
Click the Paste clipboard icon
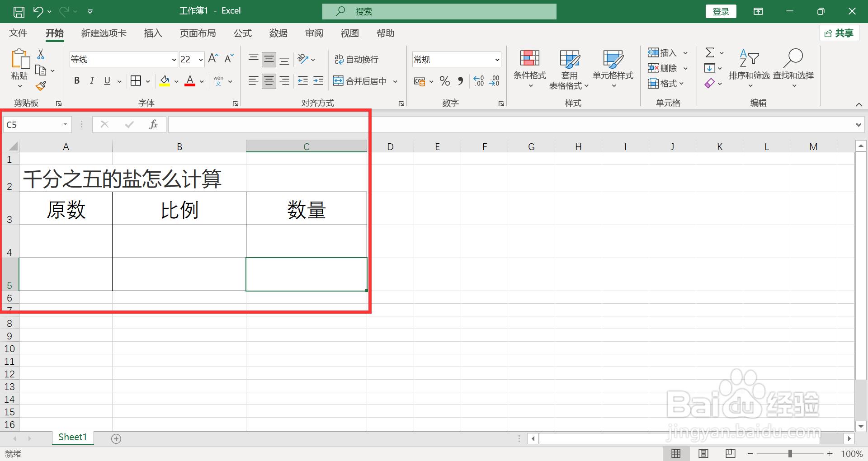pos(20,59)
